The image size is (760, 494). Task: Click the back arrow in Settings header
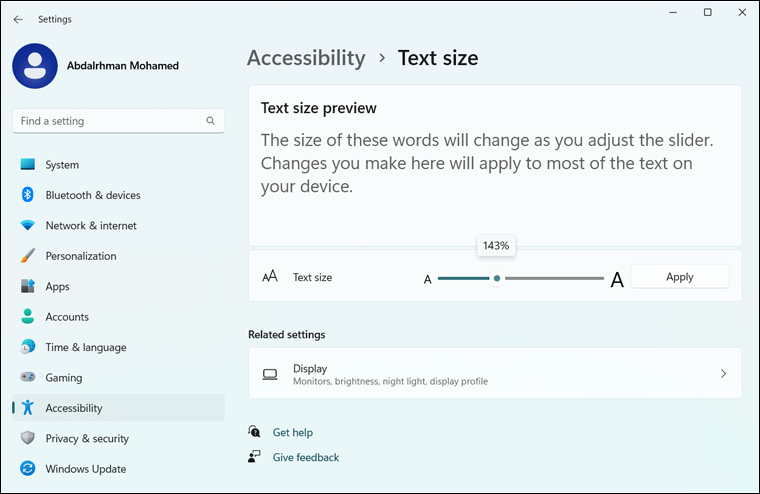coord(18,19)
